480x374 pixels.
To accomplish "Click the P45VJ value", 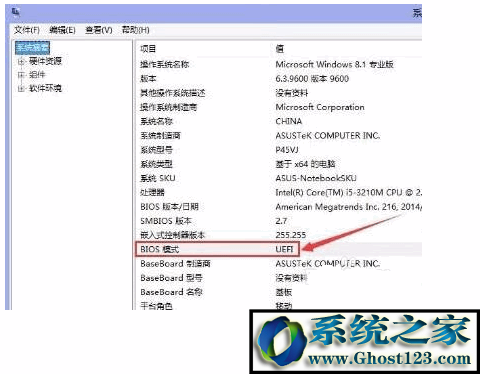I will pos(287,150).
